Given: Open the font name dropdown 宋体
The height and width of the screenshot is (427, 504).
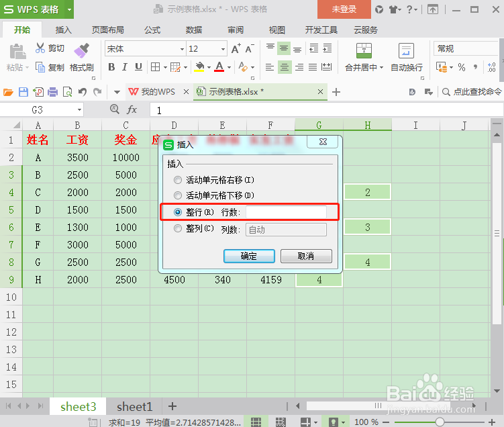Looking at the screenshot, I should [x=182, y=49].
